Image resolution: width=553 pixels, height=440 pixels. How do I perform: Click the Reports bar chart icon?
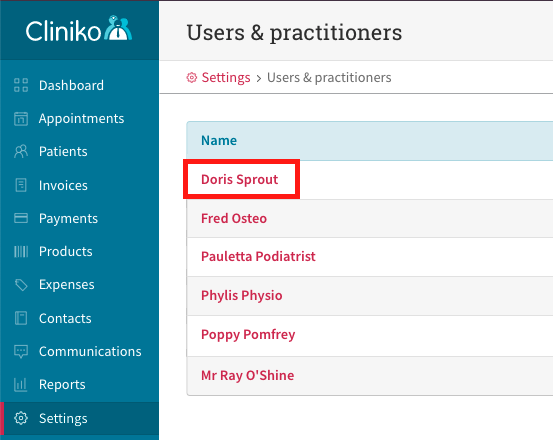click(21, 384)
